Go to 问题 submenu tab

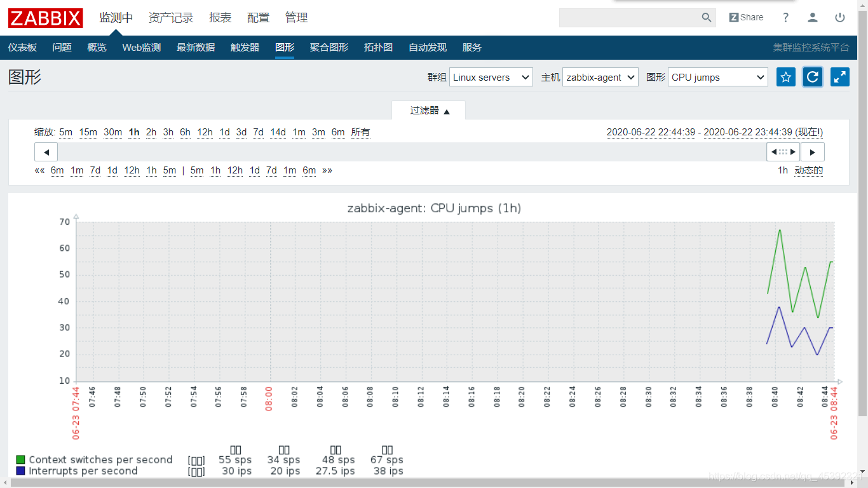(x=62, y=48)
